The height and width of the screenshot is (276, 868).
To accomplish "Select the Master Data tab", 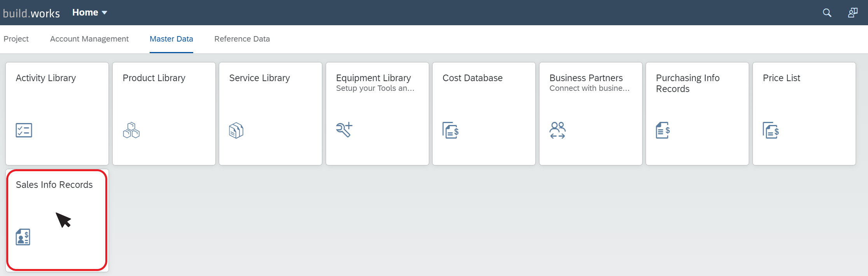I will click(171, 39).
